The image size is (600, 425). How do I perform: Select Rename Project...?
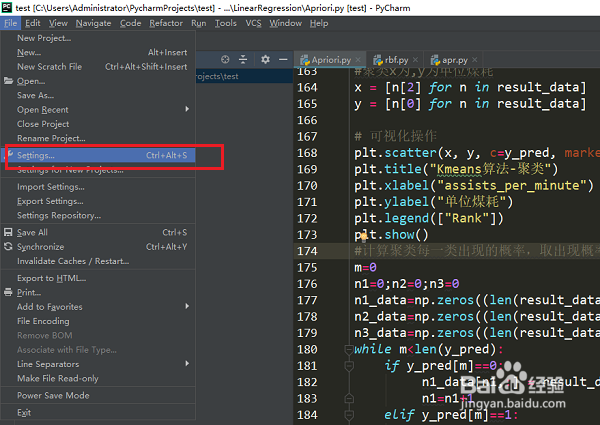(x=98, y=138)
